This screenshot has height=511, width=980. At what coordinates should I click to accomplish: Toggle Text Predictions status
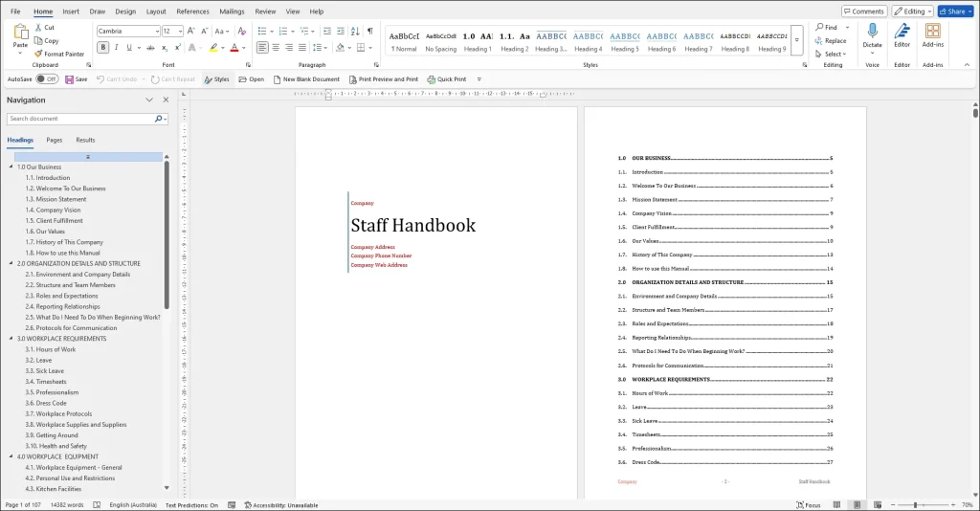191,504
